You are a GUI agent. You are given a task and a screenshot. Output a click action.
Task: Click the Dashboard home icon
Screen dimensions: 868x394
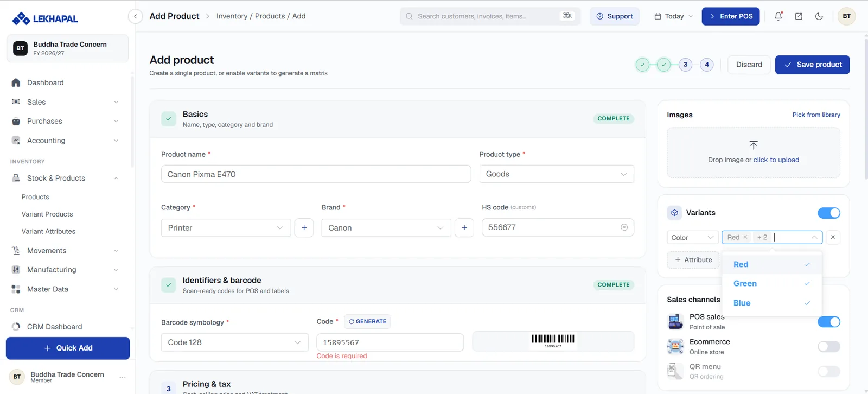(x=16, y=82)
